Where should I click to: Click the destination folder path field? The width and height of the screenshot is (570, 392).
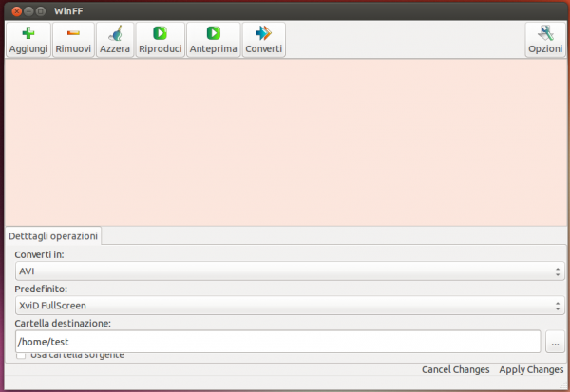click(x=278, y=342)
